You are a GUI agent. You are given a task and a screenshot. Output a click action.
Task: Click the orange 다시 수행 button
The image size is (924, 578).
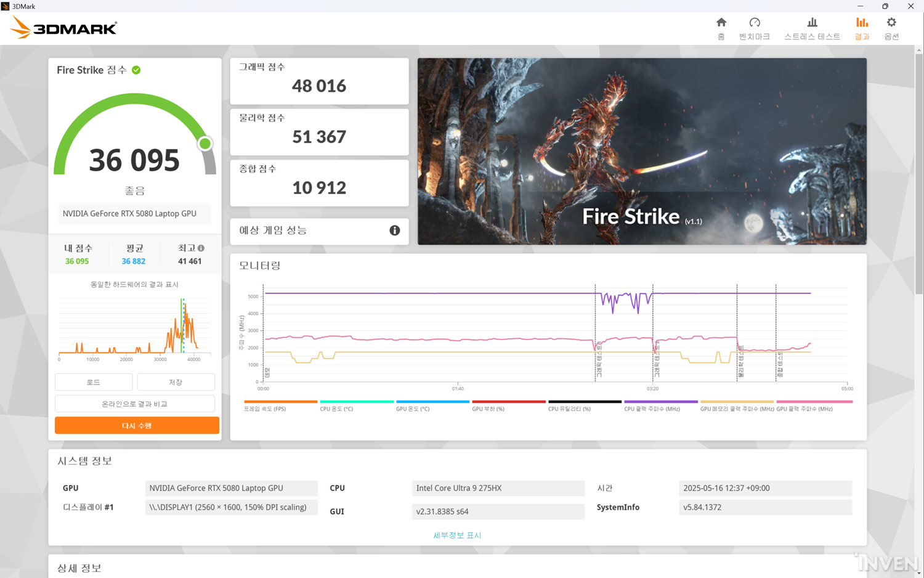[x=137, y=426]
